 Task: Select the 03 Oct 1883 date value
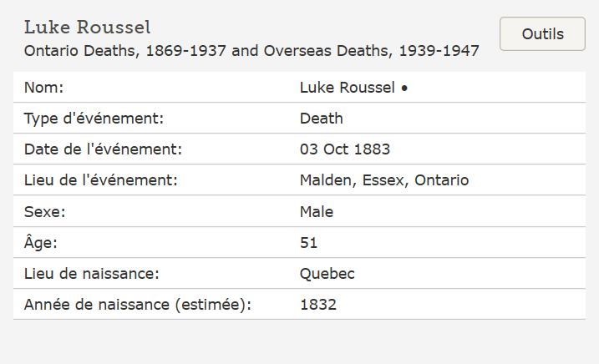point(344,149)
